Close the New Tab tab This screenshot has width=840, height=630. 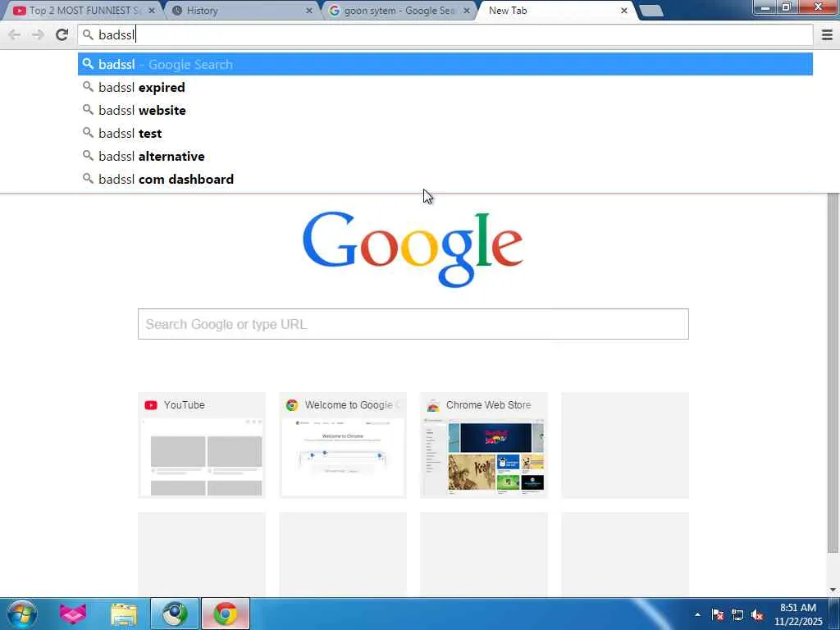[624, 11]
